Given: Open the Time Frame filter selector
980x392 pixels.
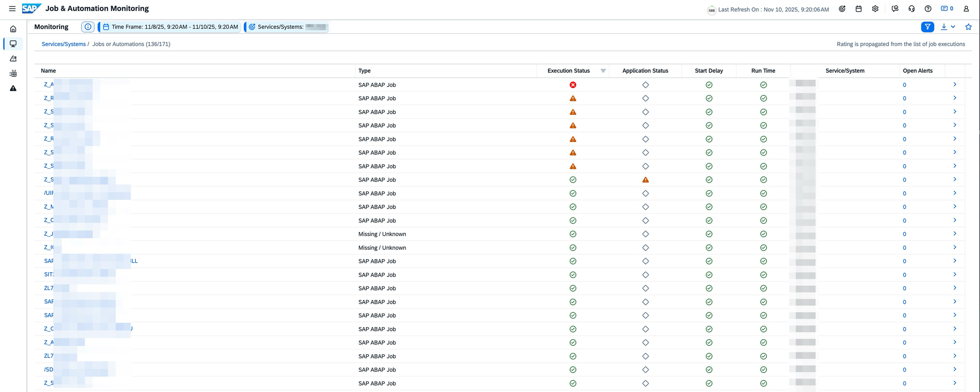Looking at the screenshot, I should (x=170, y=27).
